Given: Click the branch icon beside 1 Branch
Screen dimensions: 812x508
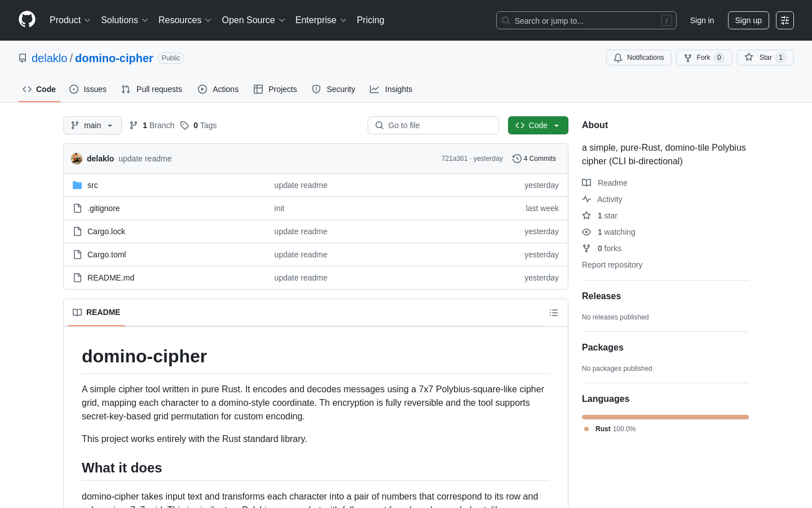Looking at the screenshot, I should [x=134, y=125].
